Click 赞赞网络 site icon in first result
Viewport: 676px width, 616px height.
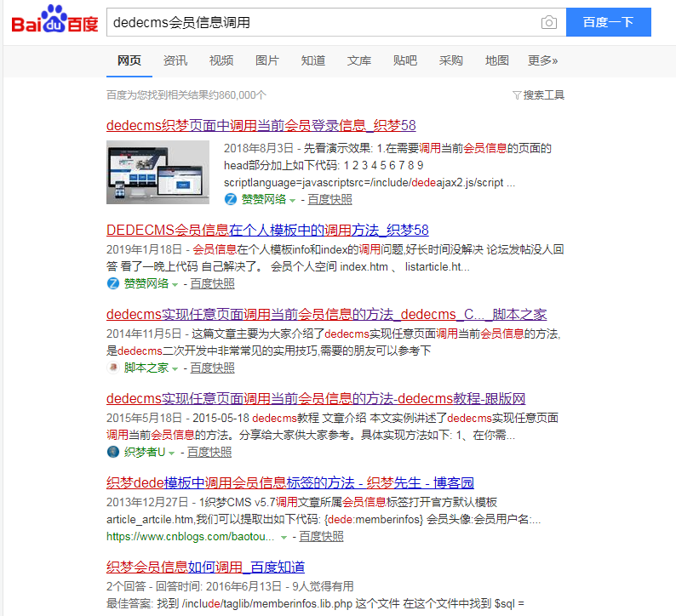[x=231, y=199]
